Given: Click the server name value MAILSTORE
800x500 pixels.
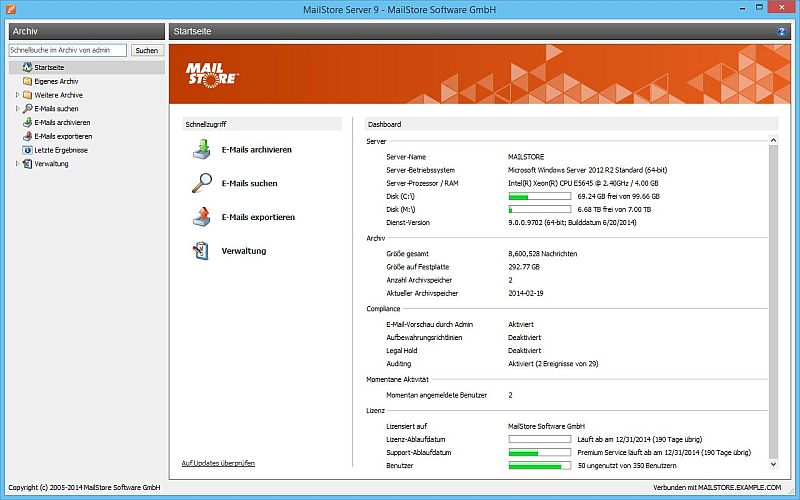Looking at the screenshot, I should [526, 157].
